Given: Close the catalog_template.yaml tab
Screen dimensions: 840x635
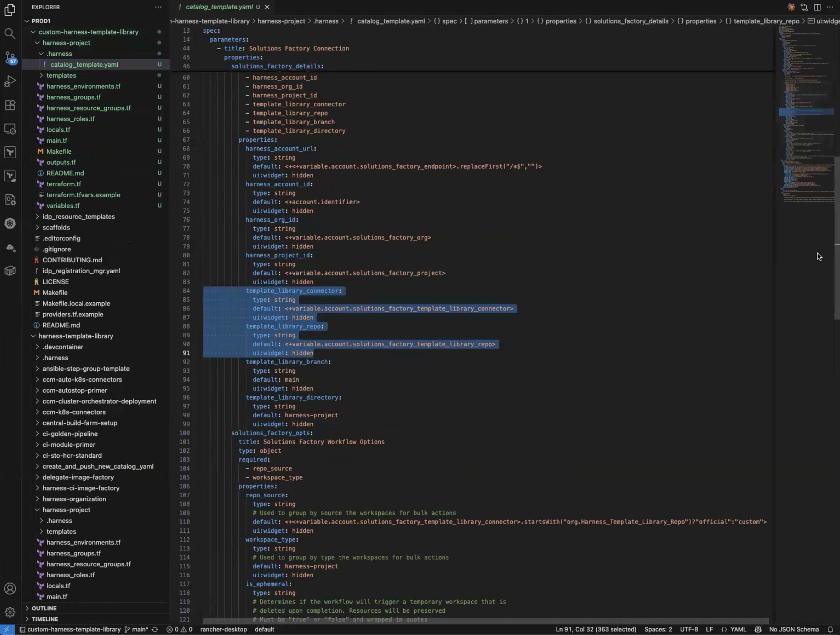Looking at the screenshot, I should [x=267, y=7].
